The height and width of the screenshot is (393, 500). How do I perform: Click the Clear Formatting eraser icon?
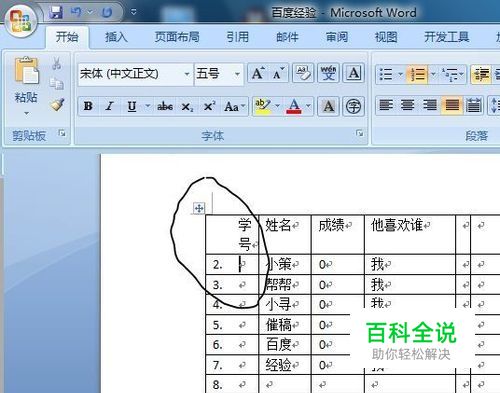303,73
